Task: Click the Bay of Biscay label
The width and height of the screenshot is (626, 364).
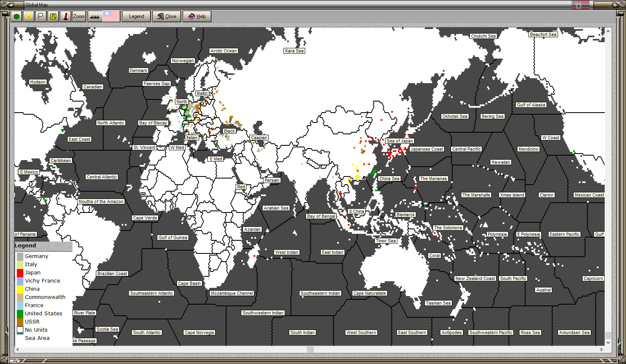Action: pyautogui.click(x=153, y=123)
